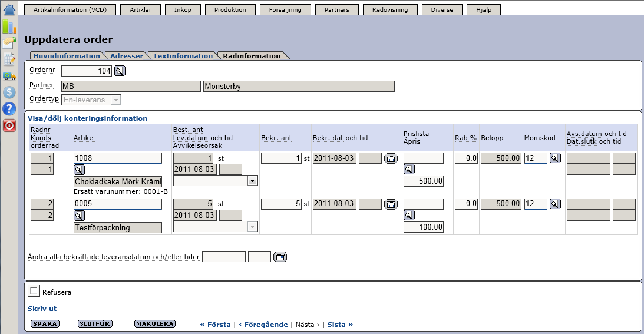The width and height of the screenshot is (644, 334).
Task: Click empty Prislista field for row 1008
Action: click(424, 158)
